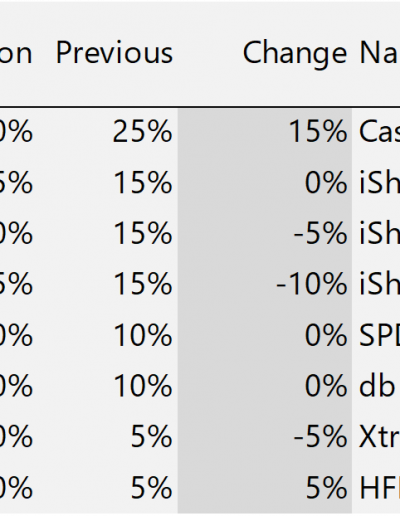
Task: Select the 15% Previous cell beside -10% Change
Action: click(x=143, y=283)
